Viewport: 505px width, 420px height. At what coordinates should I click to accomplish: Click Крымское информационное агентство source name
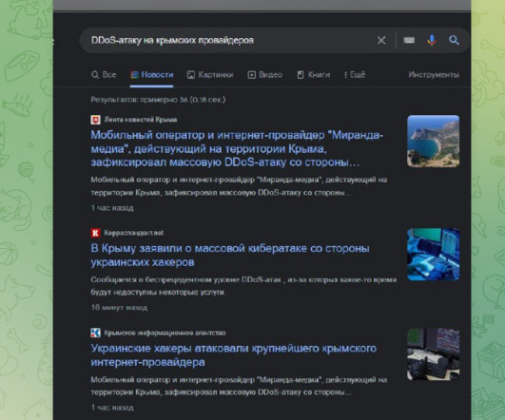point(165,333)
